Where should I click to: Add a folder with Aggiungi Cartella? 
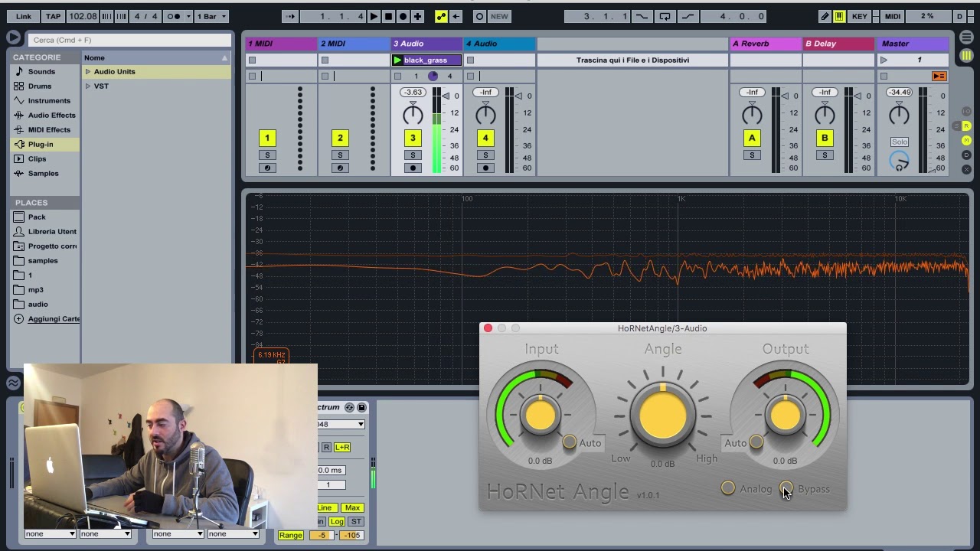coord(54,318)
